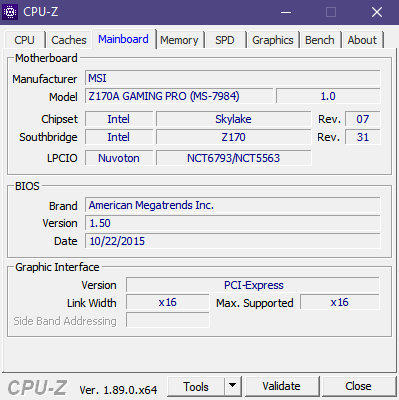This screenshot has width=399, height=400.
Task: Click the southbridge name Z170
Action: (x=233, y=137)
